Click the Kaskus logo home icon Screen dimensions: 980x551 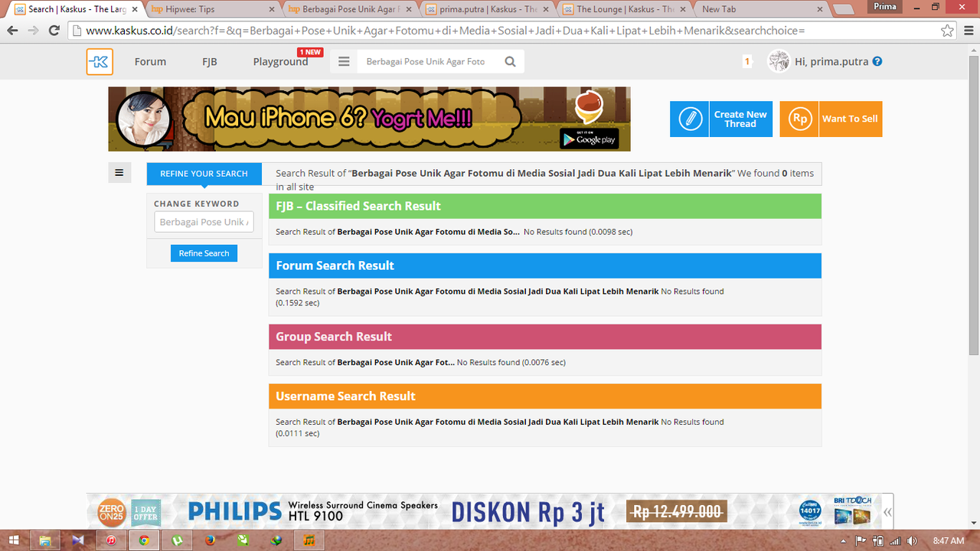100,62
